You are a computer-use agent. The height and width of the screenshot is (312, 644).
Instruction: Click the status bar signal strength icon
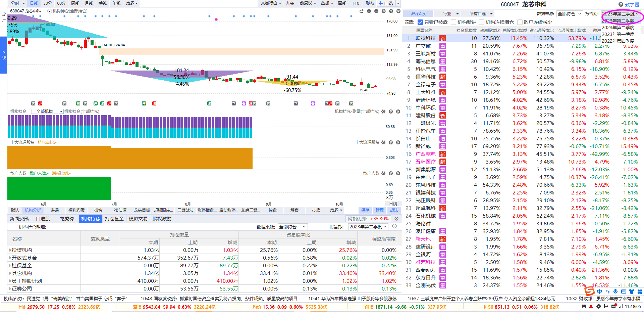click(x=621, y=306)
